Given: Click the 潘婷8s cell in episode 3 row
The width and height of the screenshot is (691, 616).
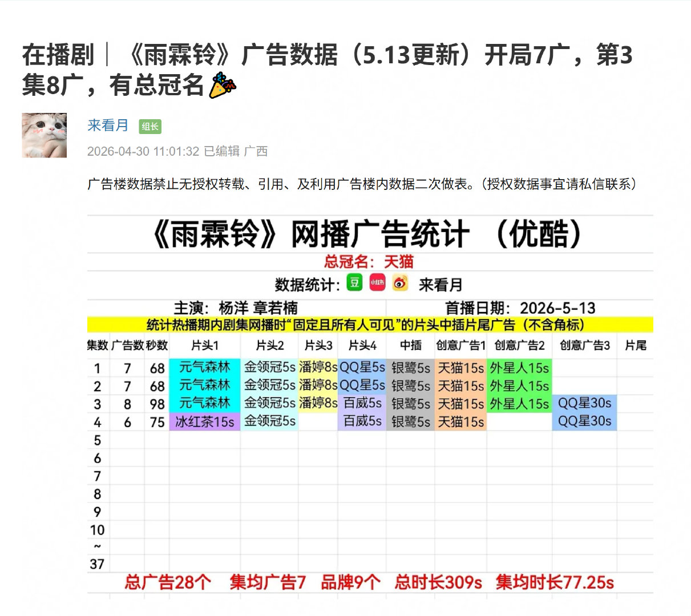Looking at the screenshot, I should (x=318, y=403).
